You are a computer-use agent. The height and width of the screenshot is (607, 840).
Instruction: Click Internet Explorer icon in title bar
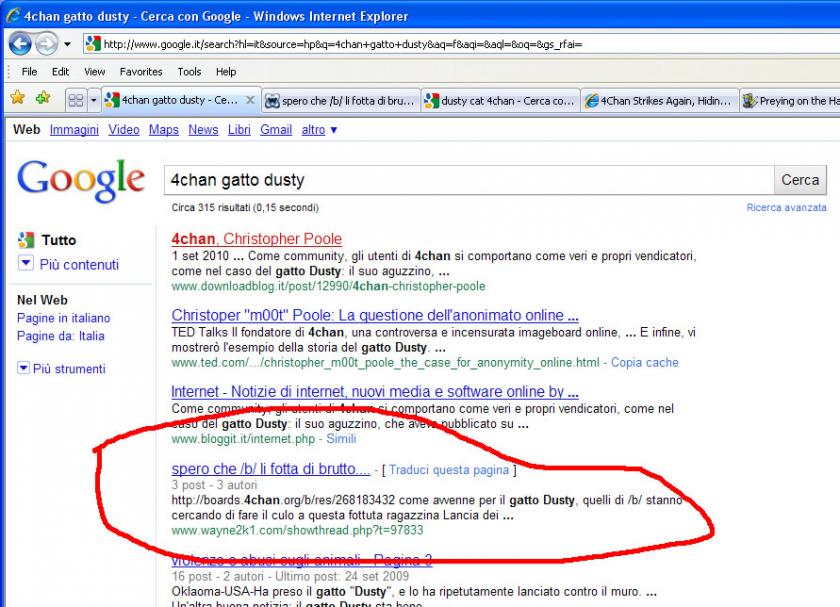13,16
